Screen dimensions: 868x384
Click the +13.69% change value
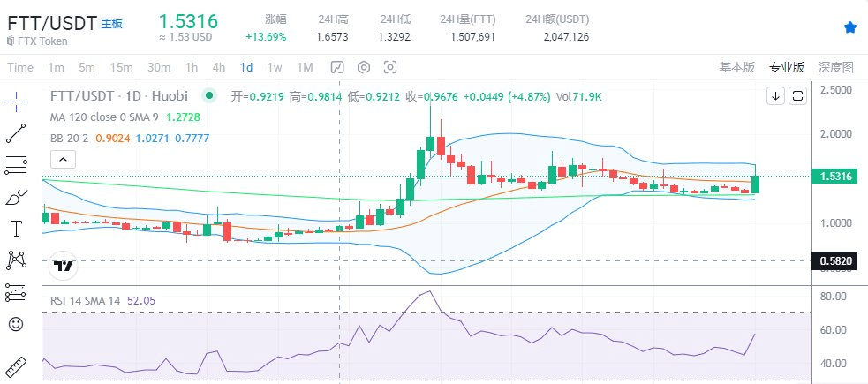[x=267, y=37]
